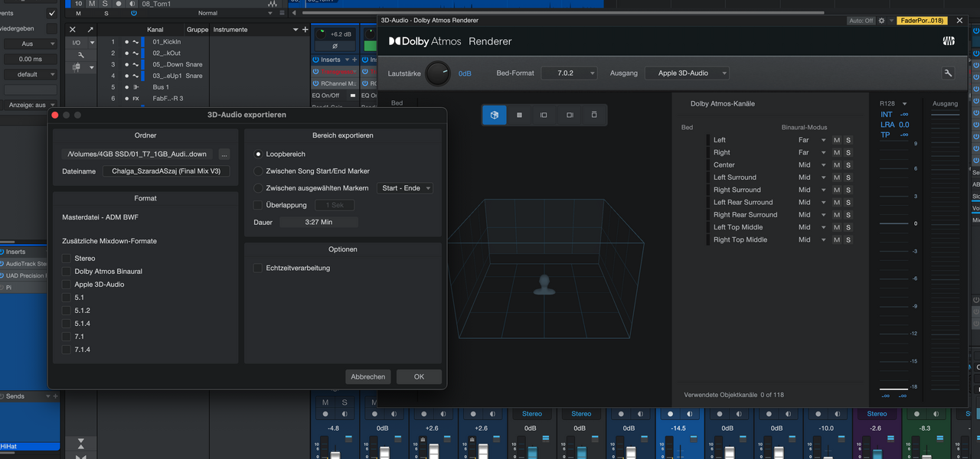Mute track 08_Tom1 with M button

point(92,4)
